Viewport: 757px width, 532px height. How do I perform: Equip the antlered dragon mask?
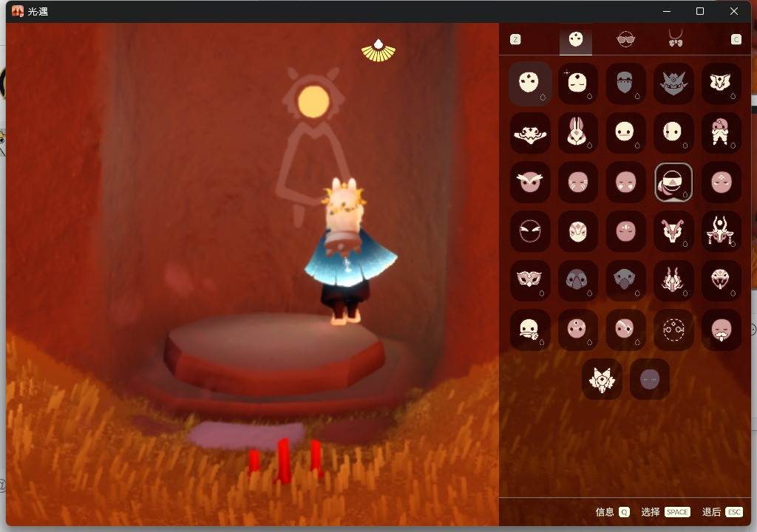pos(673,281)
